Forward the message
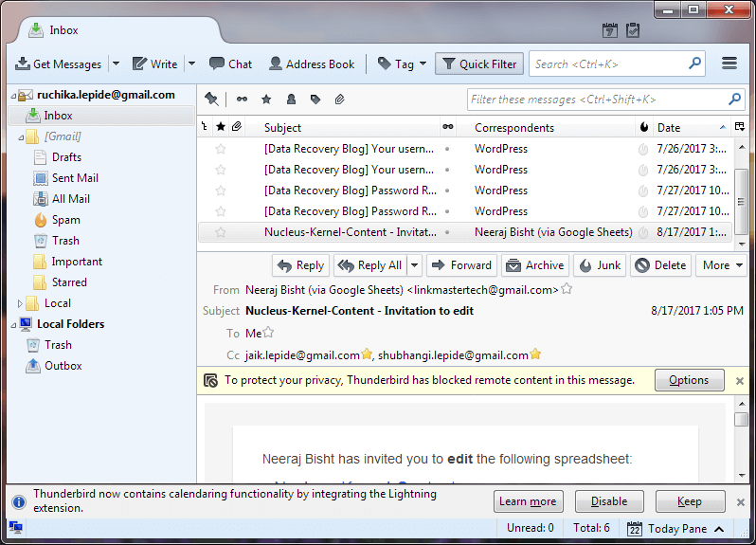Screen dimensions: 756x545 tap(462, 265)
